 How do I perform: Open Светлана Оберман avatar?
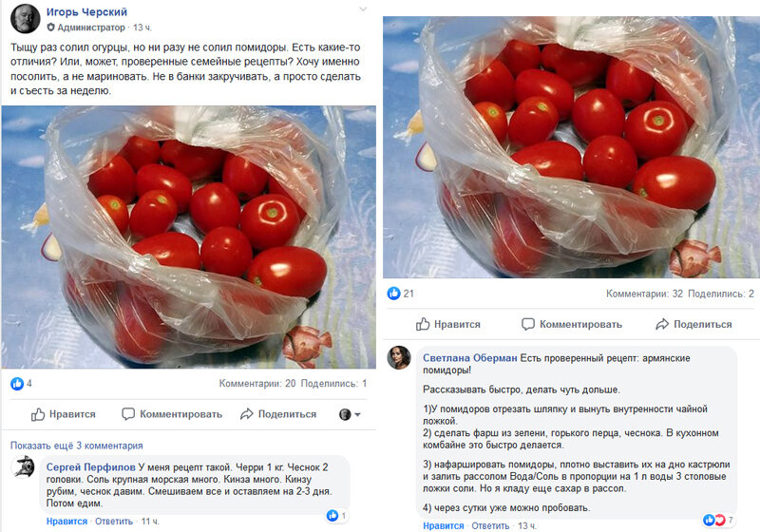tap(399, 357)
